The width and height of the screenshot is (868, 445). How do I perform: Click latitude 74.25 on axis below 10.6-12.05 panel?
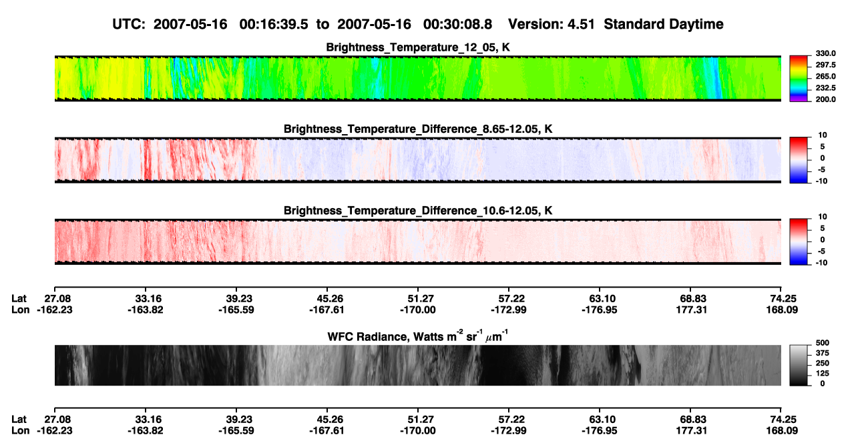click(x=783, y=298)
